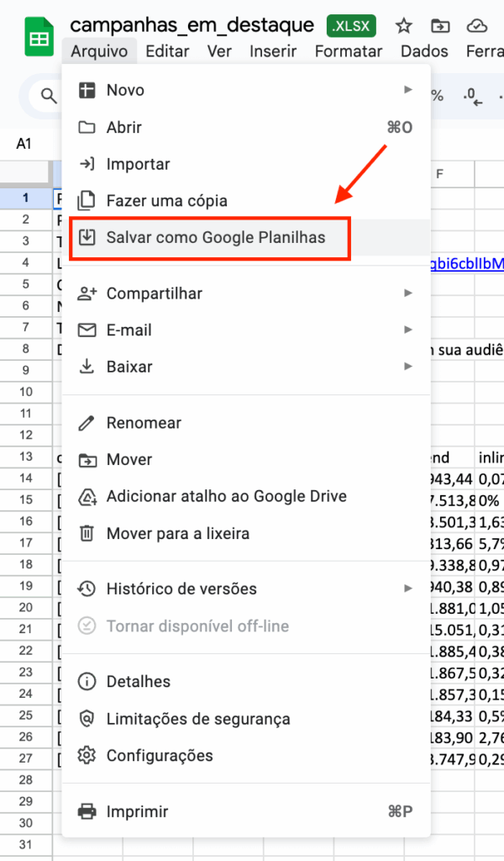Open the Editar menu
The width and height of the screenshot is (504, 861).
(x=166, y=51)
